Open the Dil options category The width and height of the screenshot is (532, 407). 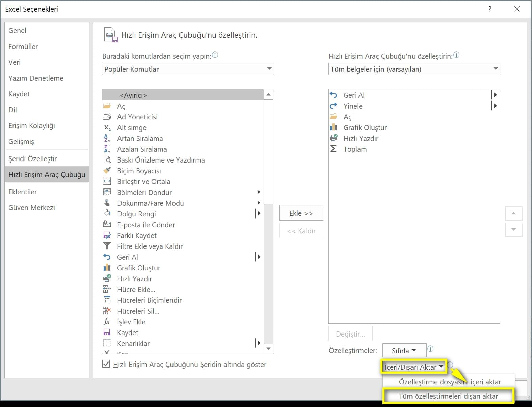47,110
